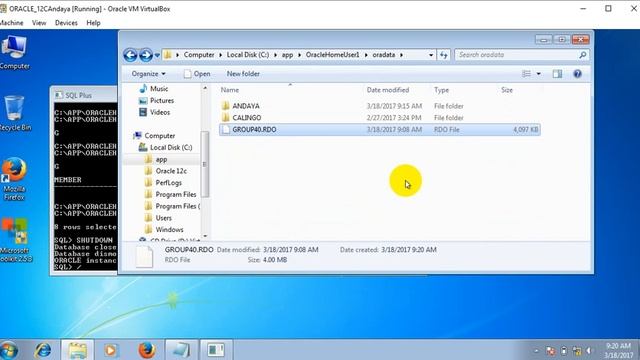Screen dimensions: 640x360
Task: Click the Explorer Forward arrow button
Action: (146, 55)
